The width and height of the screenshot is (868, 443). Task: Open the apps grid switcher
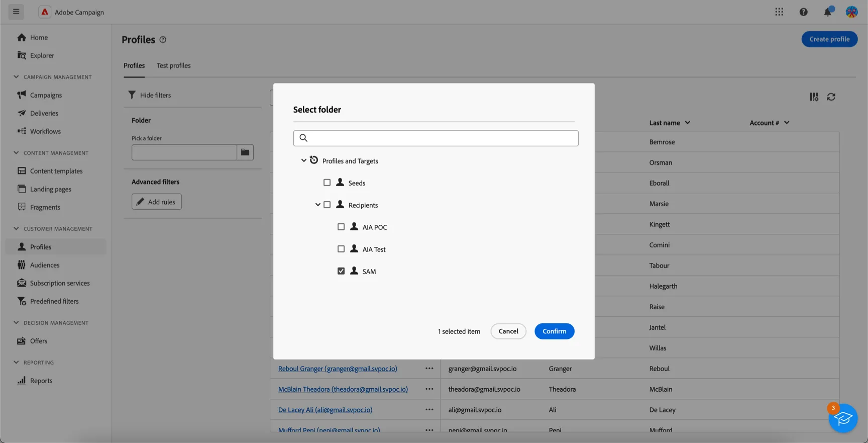pos(779,12)
